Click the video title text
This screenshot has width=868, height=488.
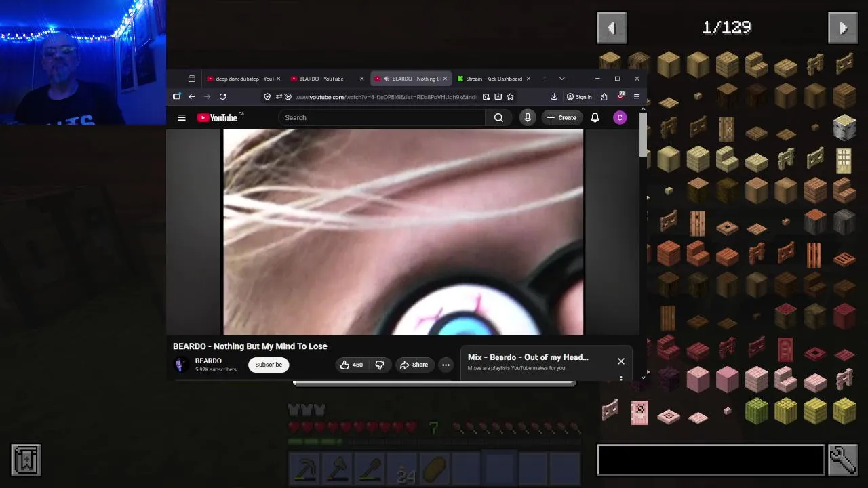pos(250,346)
